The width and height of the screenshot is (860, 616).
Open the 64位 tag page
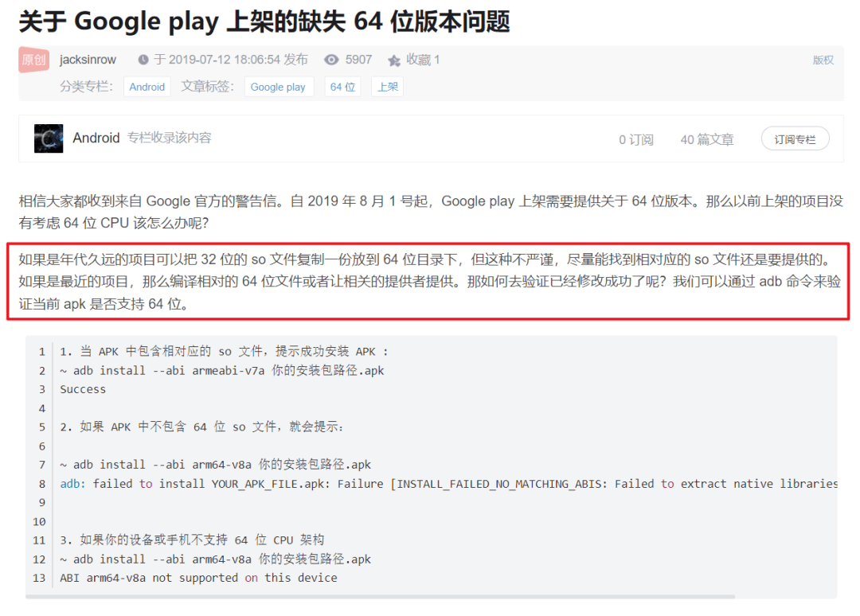[342, 86]
